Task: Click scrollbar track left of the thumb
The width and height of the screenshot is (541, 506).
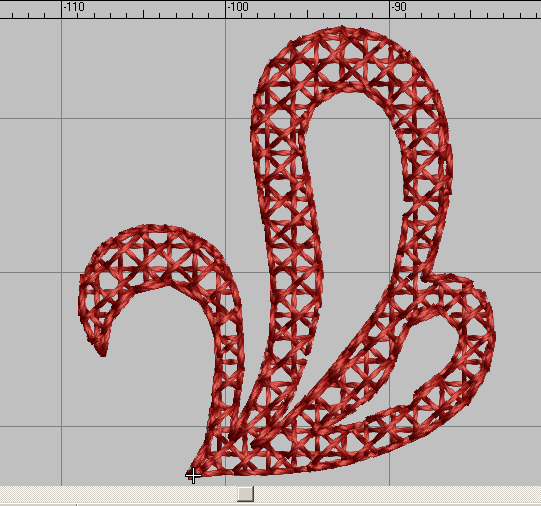Action: click(118, 494)
